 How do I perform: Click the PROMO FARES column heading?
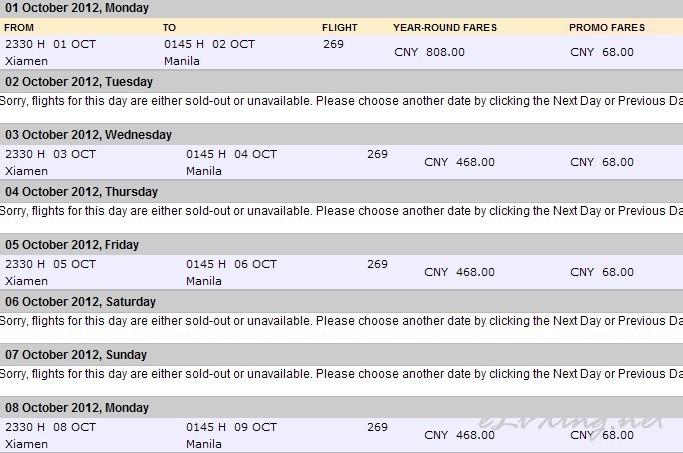[607, 27]
